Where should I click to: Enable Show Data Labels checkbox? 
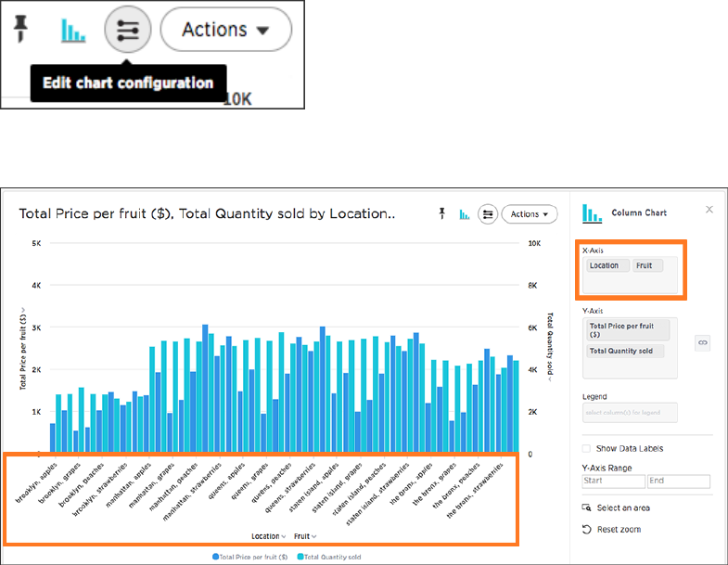coord(586,448)
